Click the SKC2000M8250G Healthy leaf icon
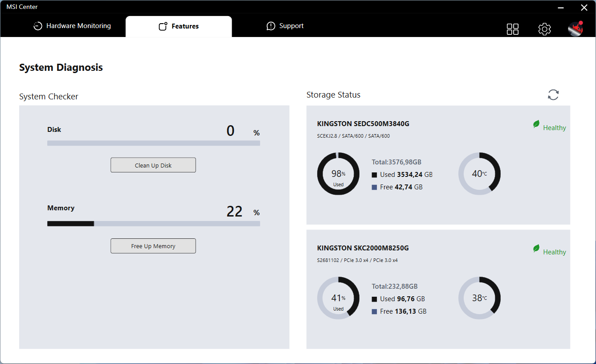Viewport: 596px width, 364px height. [x=536, y=249]
